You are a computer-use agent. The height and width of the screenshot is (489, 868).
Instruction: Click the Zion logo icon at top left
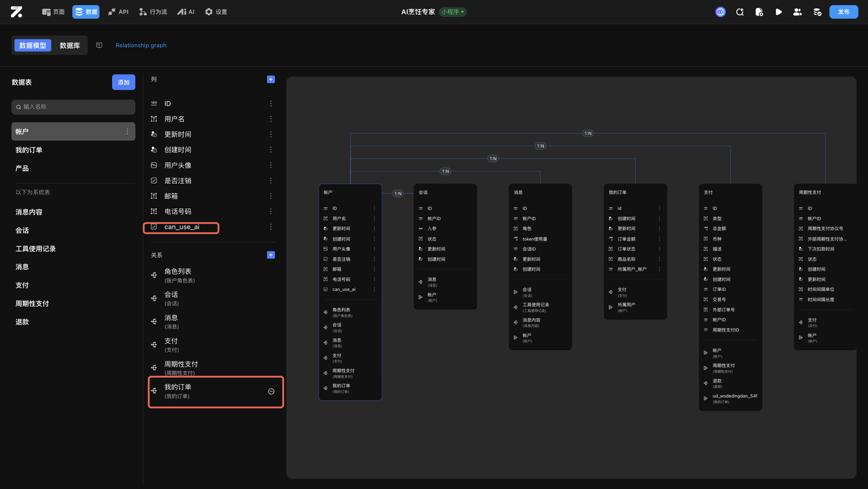click(x=16, y=12)
